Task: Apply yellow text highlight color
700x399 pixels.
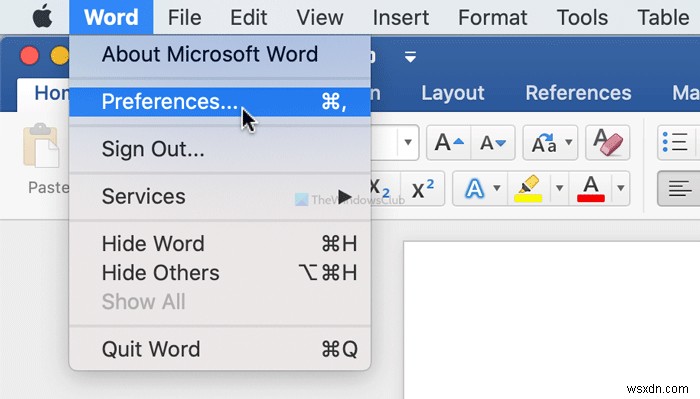Action: click(528, 188)
